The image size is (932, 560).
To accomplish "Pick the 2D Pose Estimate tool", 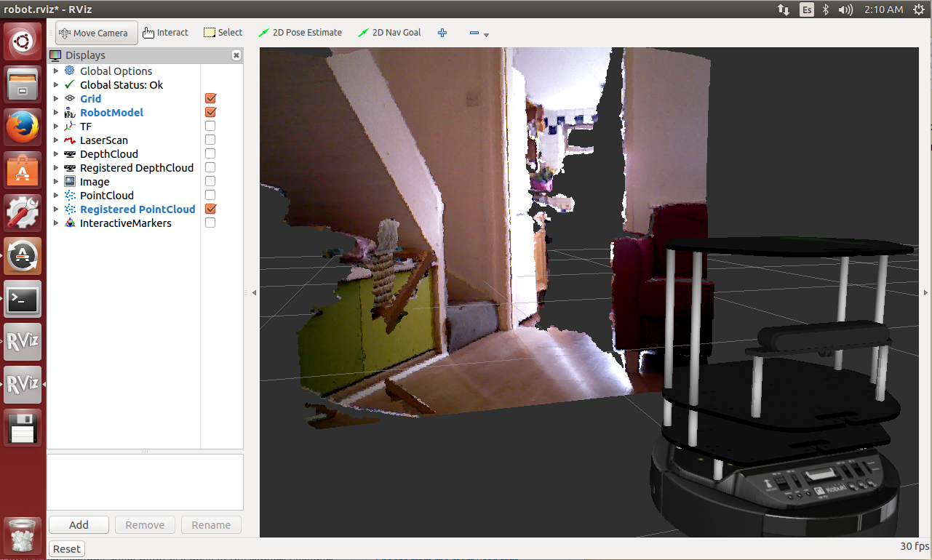I will click(299, 33).
